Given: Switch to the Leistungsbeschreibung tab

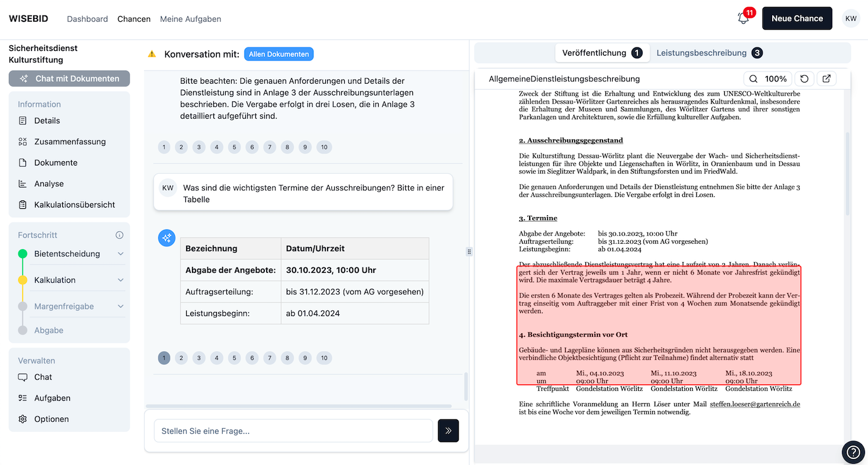Looking at the screenshot, I should [709, 53].
